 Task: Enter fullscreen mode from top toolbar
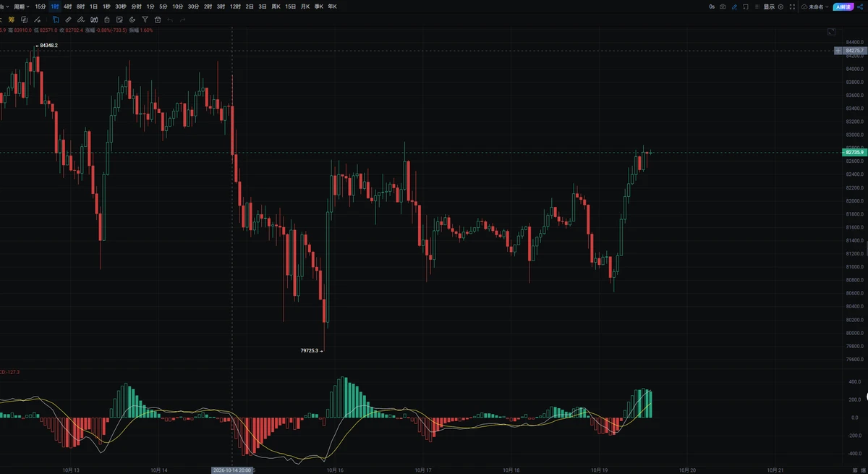click(x=792, y=7)
